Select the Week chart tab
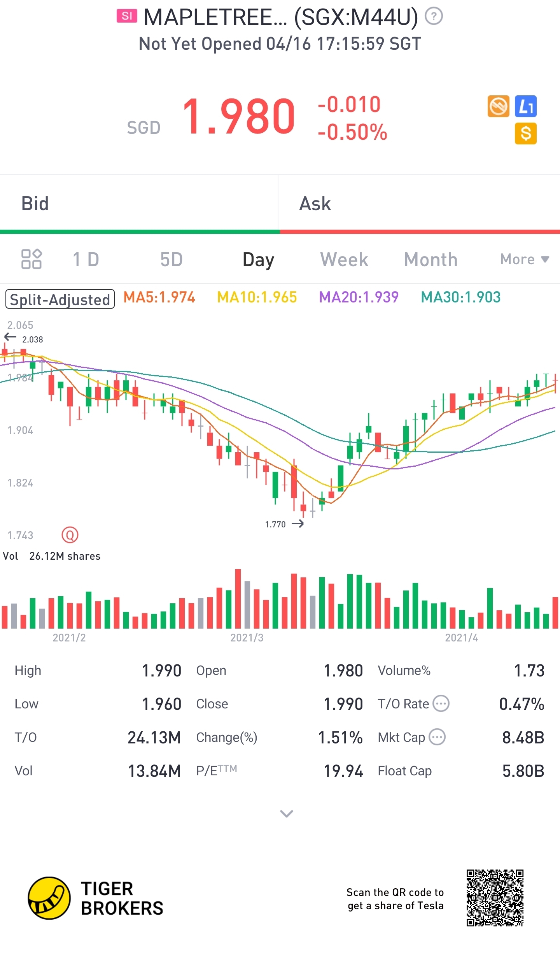The image size is (560, 961). point(344,259)
